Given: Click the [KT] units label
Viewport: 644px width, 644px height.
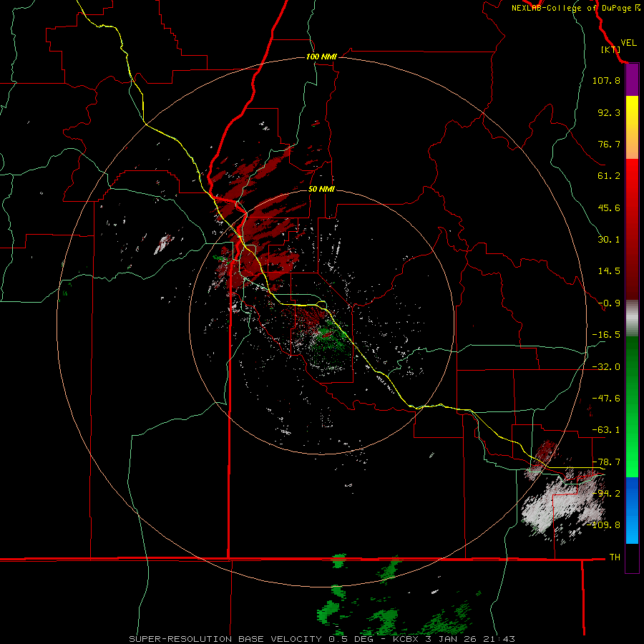Looking at the screenshot, I should click(611, 49).
